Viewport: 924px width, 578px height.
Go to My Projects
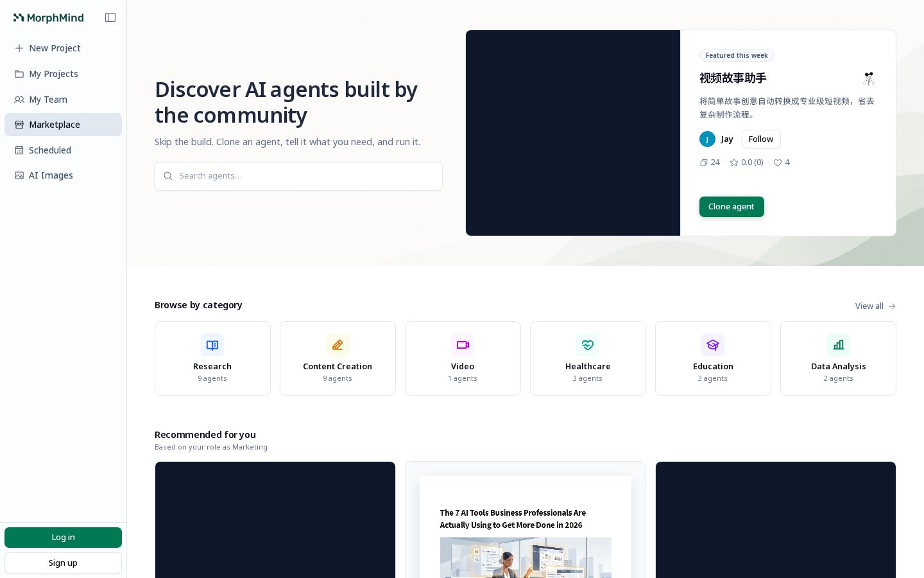coord(63,74)
